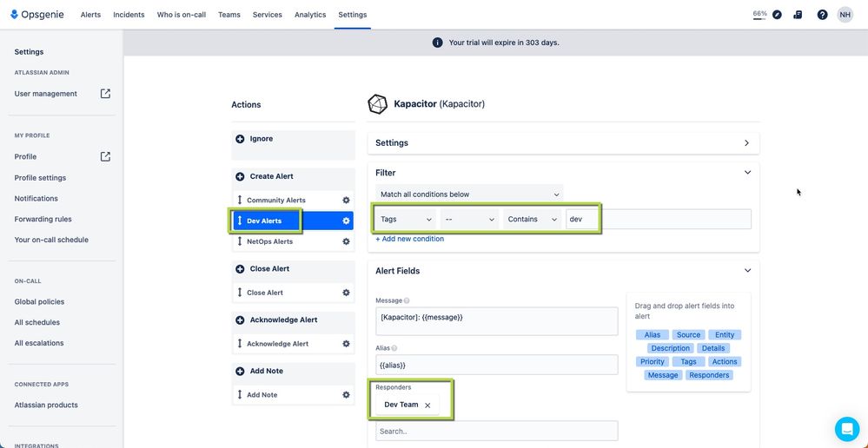Click the responders Search field
868x448 pixels.
(496, 431)
